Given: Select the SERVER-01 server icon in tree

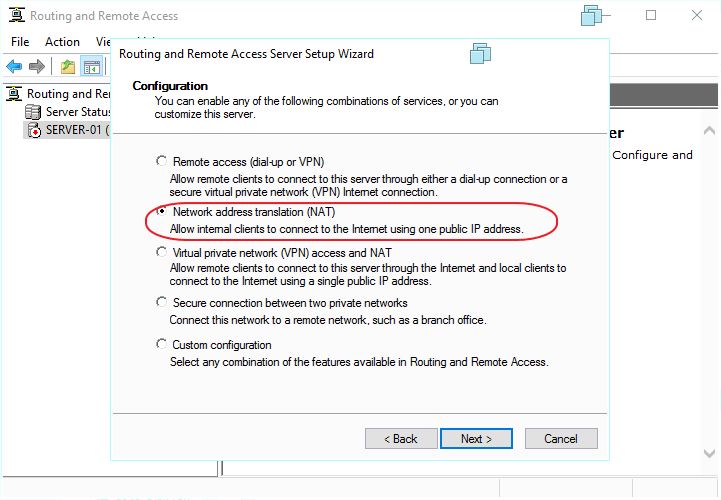Looking at the screenshot, I should click(34, 130).
